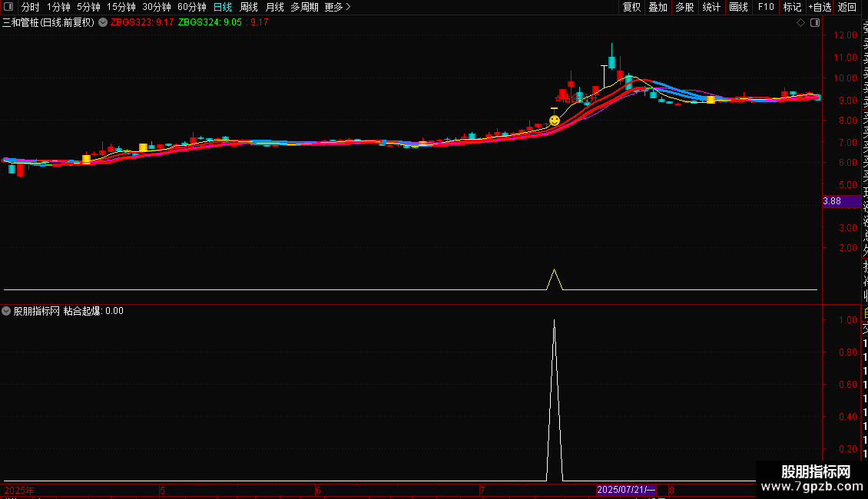Click the 标记 mark button
This screenshot has width=868, height=499.
pyautogui.click(x=792, y=7)
